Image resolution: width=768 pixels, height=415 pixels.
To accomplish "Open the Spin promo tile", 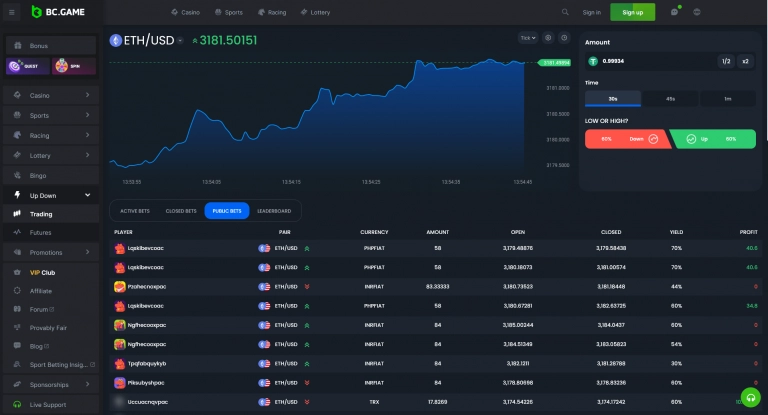I will tap(73, 66).
